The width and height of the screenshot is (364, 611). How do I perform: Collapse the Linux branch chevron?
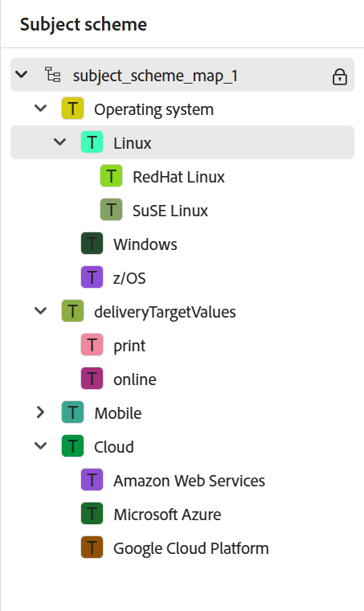59,141
